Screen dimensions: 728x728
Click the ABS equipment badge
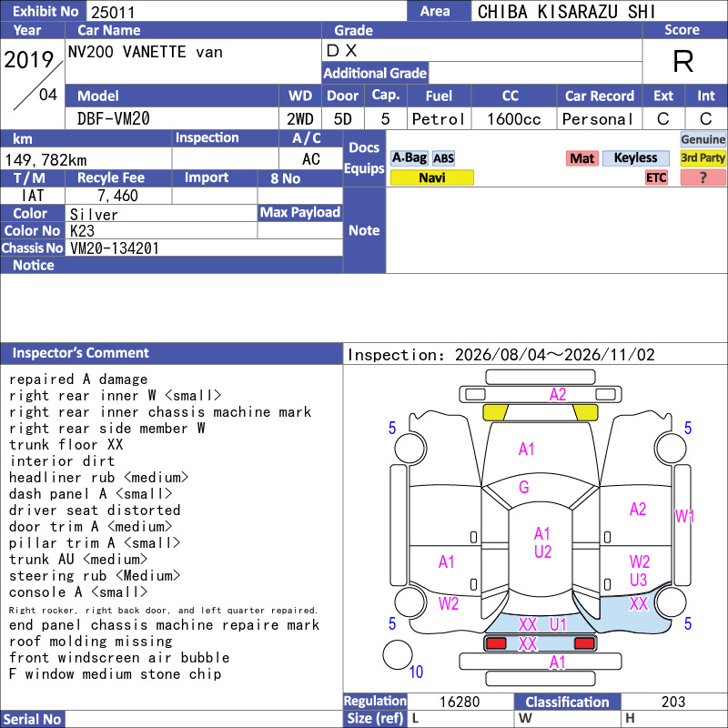[x=443, y=158]
